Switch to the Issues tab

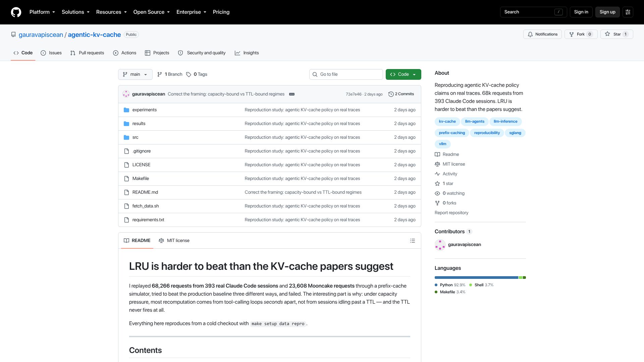tap(51, 53)
